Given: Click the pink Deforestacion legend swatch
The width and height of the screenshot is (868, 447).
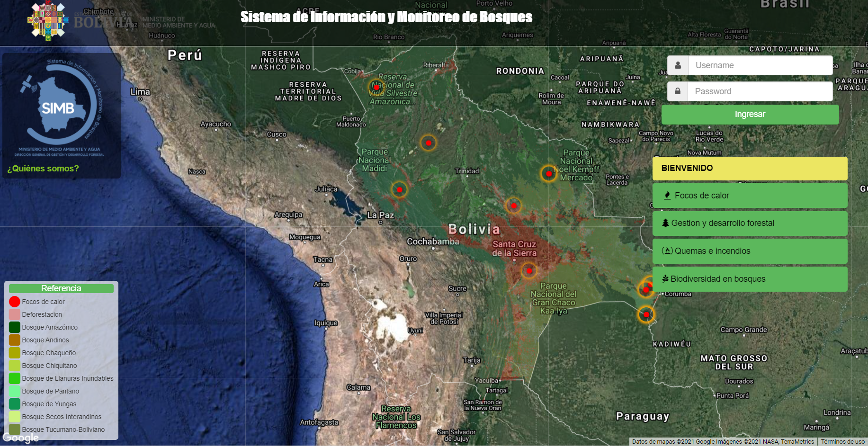Looking at the screenshot, I should coord(15,314).
